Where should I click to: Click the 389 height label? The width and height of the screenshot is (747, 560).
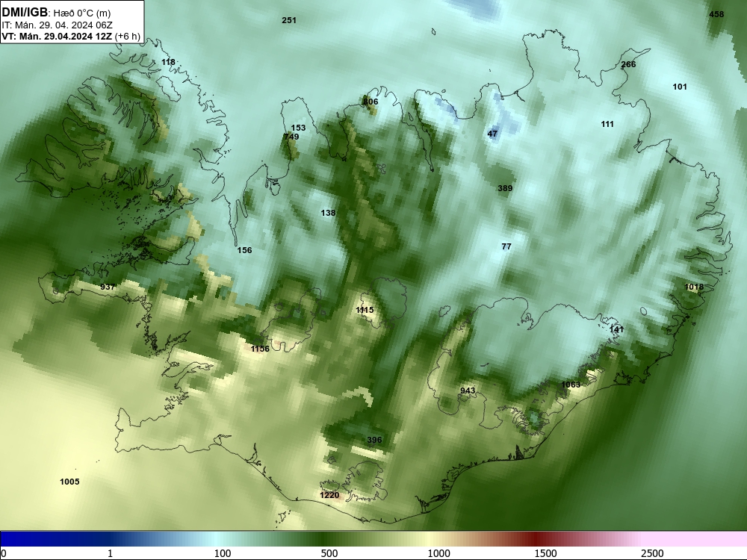tap(505, 188)
